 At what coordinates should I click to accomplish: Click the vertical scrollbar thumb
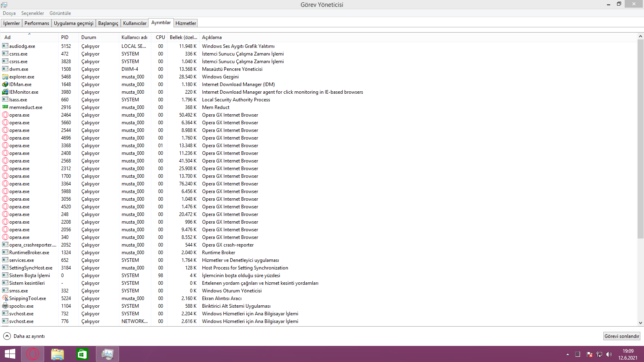click(x=640, y=139)
